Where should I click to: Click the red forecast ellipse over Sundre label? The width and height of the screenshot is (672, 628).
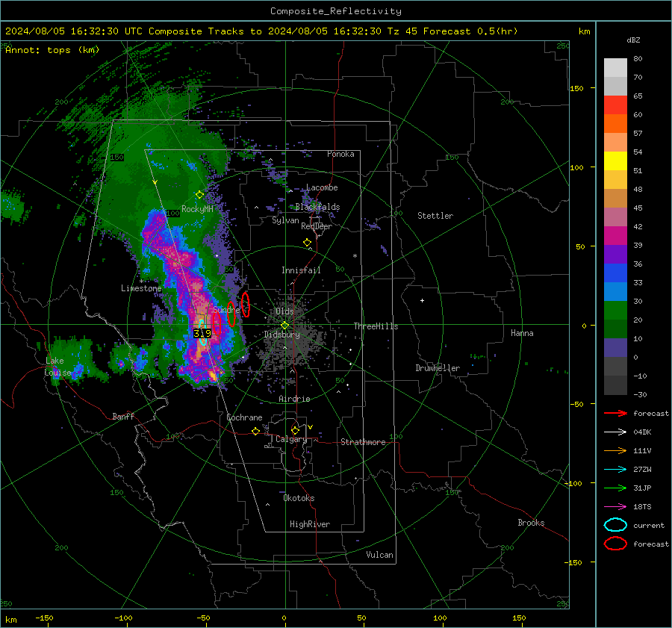(231, 314)
